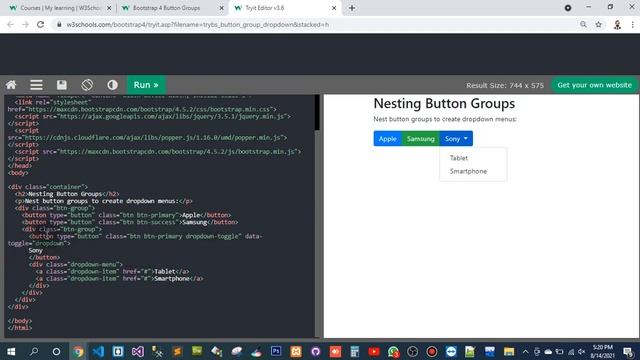Open Visual Studio purple icon in the taskbar
The image size is (640, 360).
138,351
